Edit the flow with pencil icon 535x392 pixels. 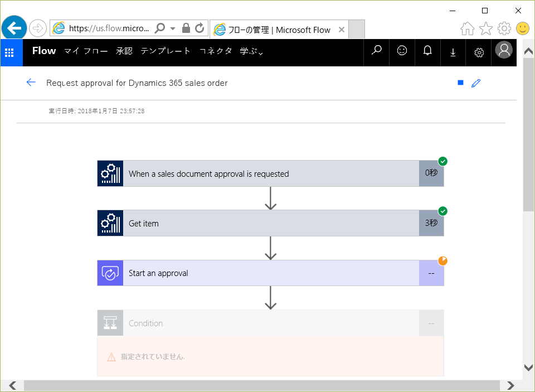point(476,83)
